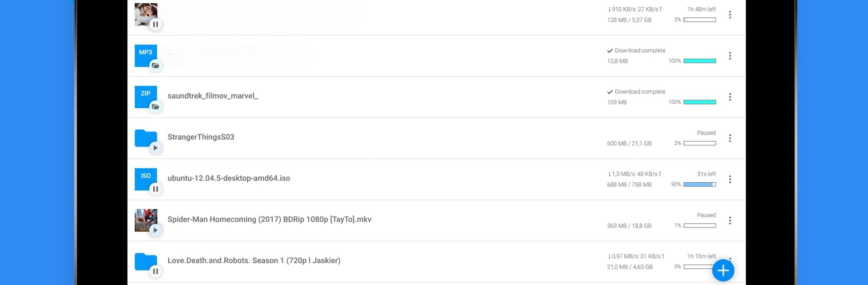Resume Spider-Man Homecoming download
The height and width of the screenshot is (285, 868).
[155, 230]
